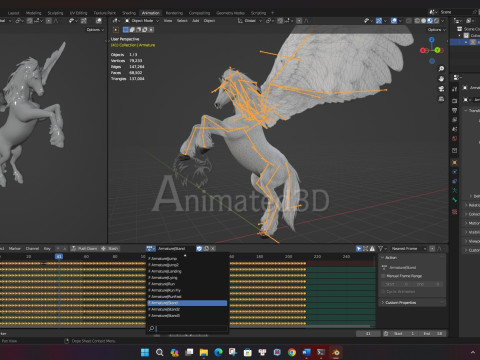Select Armature|Run action from list
This screenshot has width=480, height=360.
tap(187, 284)
